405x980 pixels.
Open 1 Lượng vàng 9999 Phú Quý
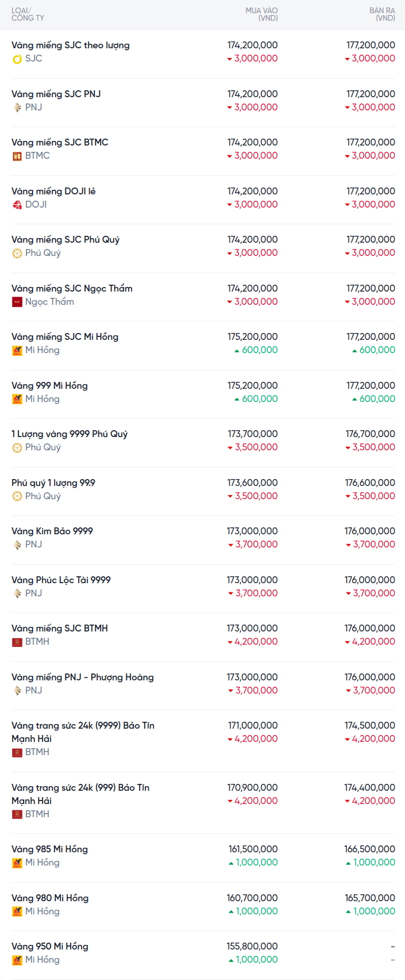pos(70,434)
